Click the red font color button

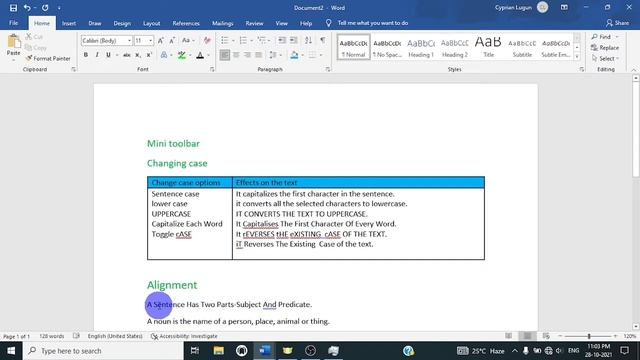click(x=200, y=55)
